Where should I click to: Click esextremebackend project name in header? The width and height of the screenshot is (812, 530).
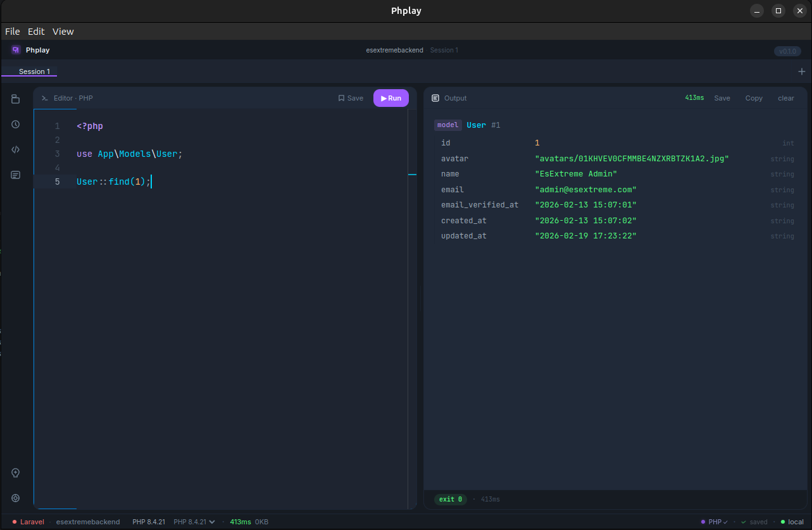tap(395, 50)
